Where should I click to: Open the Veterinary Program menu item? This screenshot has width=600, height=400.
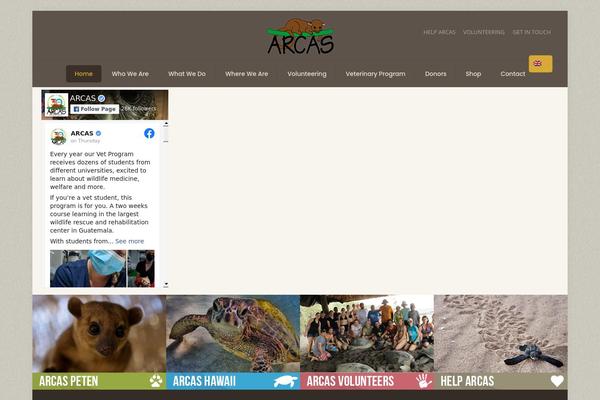click(x=375, y=74)
